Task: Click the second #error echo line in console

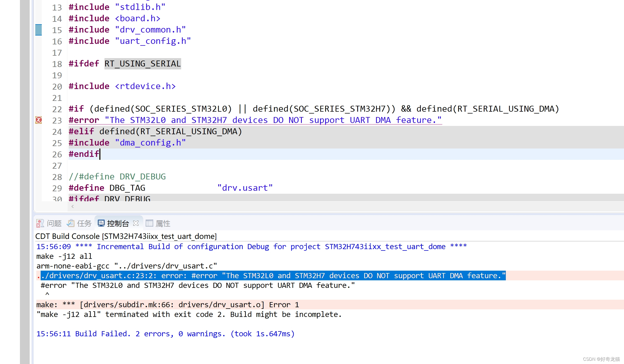Action: pyautogui.click(x=198, y=285)
